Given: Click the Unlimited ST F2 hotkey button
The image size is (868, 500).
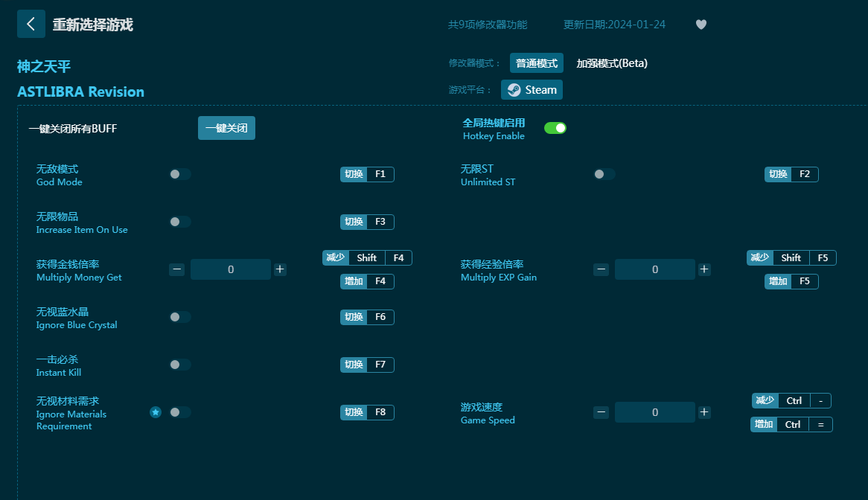Looking at the screenshot, I should (x=791, y=174).
